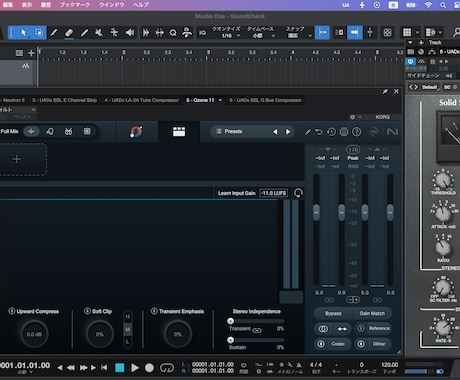Toggle the SSL plugin power button

410,61
